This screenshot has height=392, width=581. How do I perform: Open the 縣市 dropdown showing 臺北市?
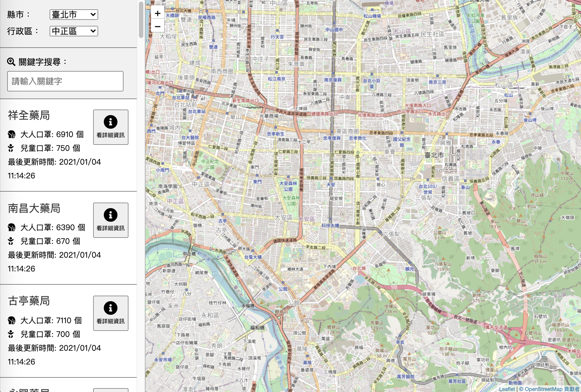[74, 15]
